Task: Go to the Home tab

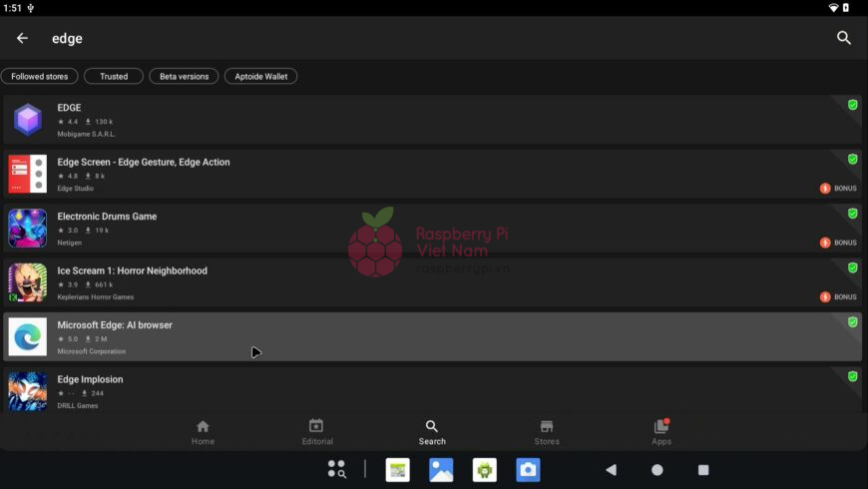Action: pyautogui.click(x=203, y=432)
